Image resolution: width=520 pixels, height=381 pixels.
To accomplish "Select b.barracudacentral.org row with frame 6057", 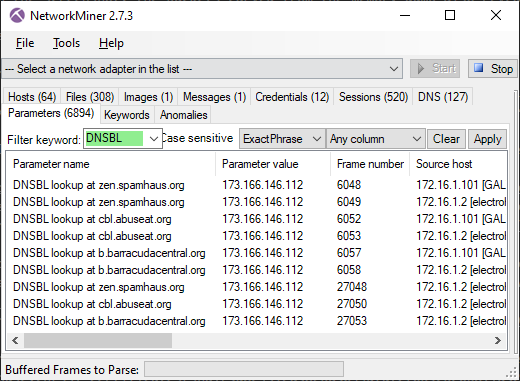I will [x=257, y=253].
